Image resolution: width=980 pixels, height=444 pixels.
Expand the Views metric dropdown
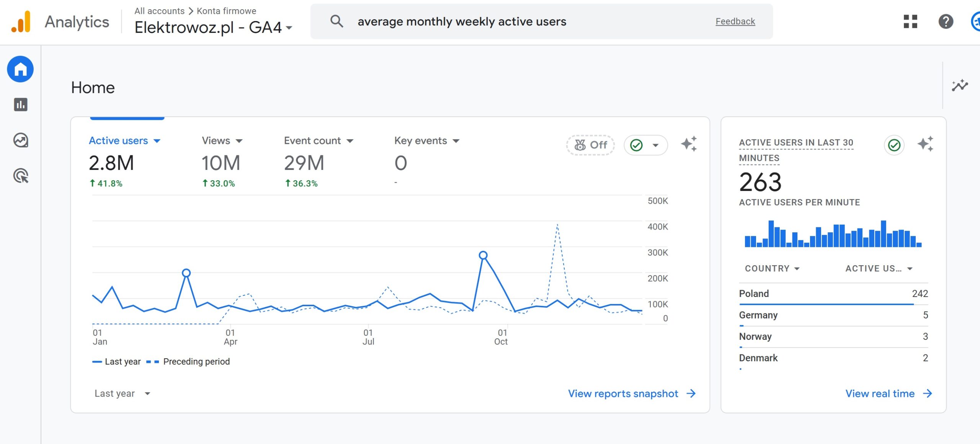239,141
